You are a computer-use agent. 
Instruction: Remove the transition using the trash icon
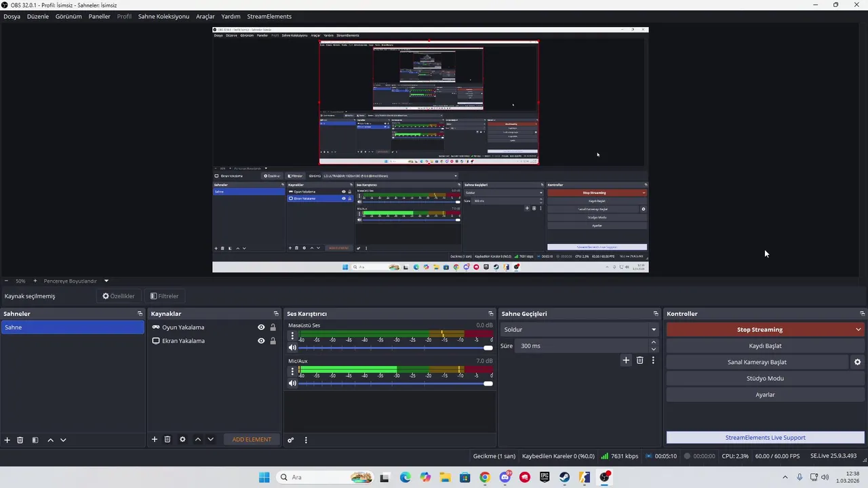(639, 360)
